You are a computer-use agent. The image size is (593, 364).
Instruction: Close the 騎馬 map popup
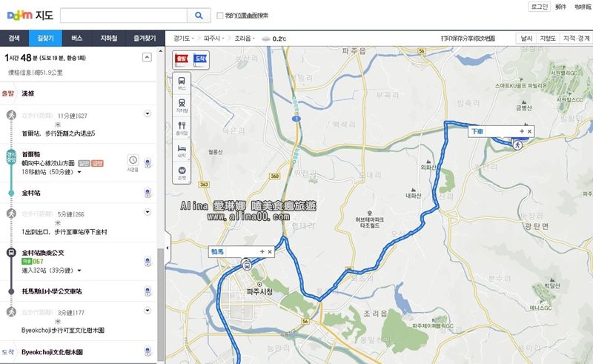270,251
